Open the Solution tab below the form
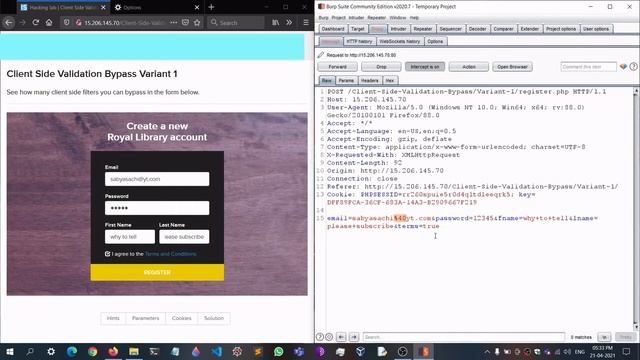The image size is (640, 360). coord(214,318)
